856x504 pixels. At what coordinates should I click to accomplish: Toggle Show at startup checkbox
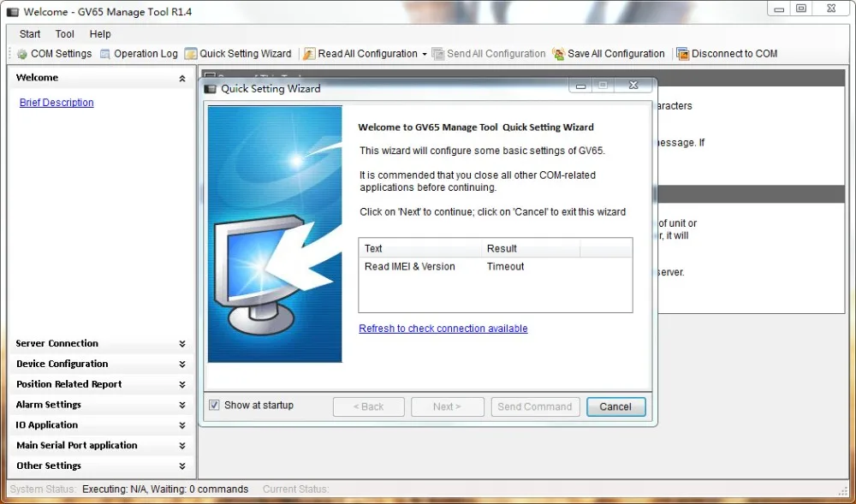click(214, 405)
